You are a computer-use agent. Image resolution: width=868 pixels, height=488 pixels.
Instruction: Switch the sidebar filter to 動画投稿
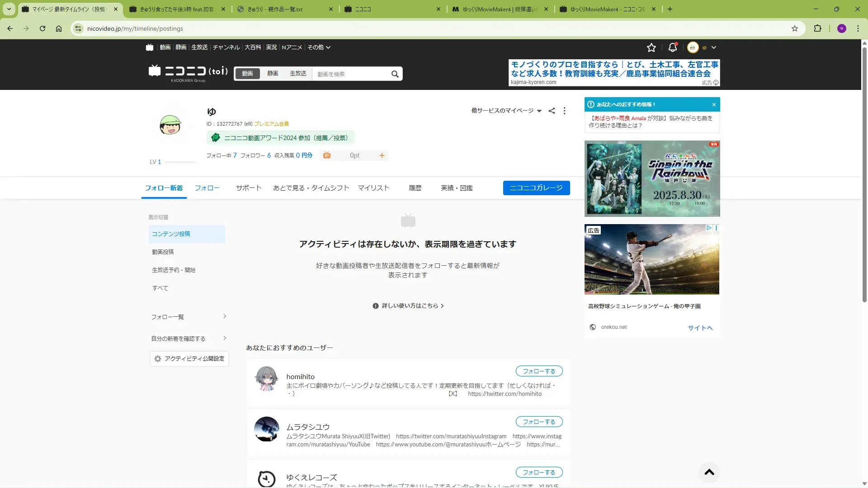[163, 252]
